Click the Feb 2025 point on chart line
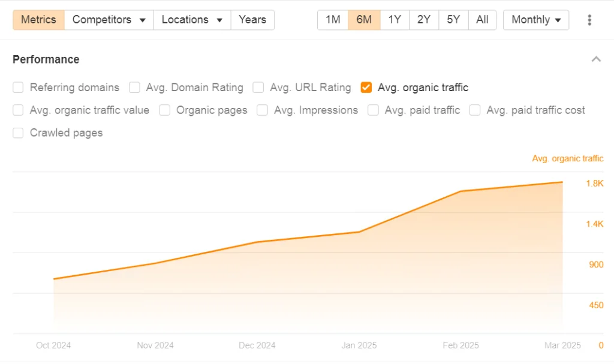 point(460,191)
